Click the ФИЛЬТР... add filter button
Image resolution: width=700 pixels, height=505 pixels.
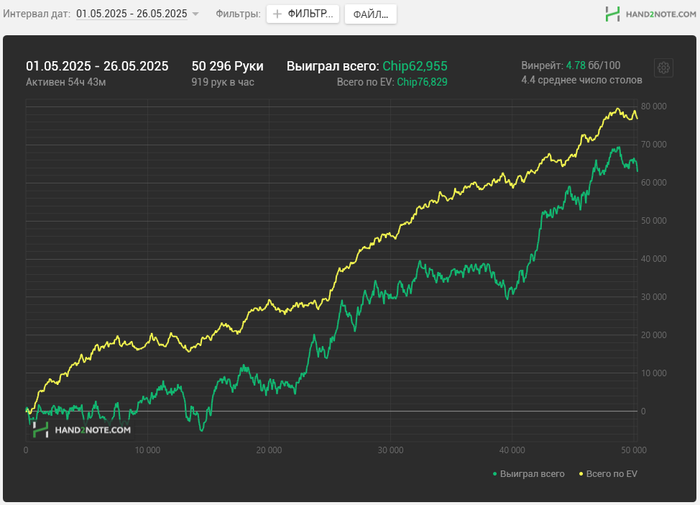coord(303,14)
